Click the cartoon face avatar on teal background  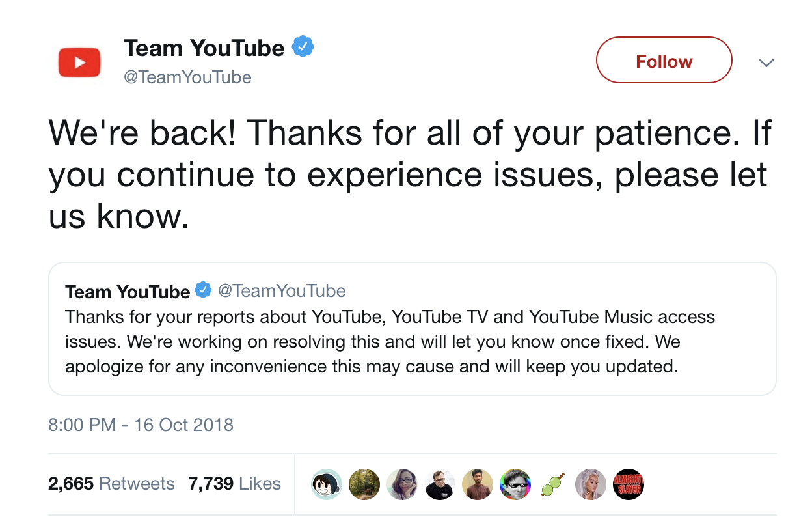[326, 484]
